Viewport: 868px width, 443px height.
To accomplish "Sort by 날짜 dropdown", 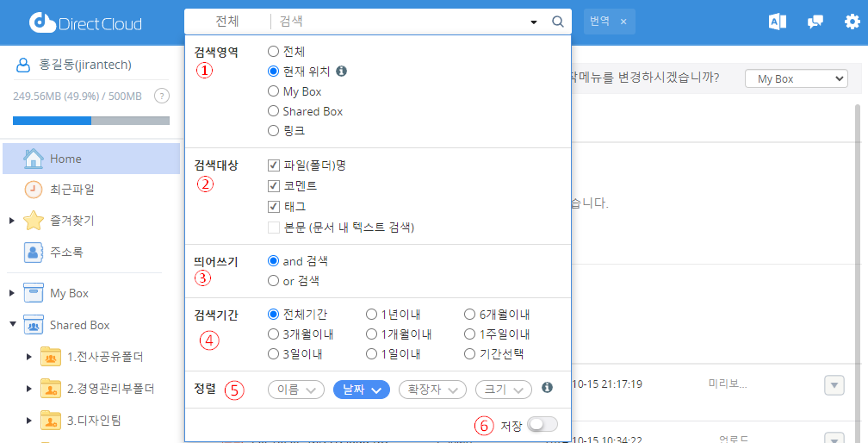I will coord(362,390).
